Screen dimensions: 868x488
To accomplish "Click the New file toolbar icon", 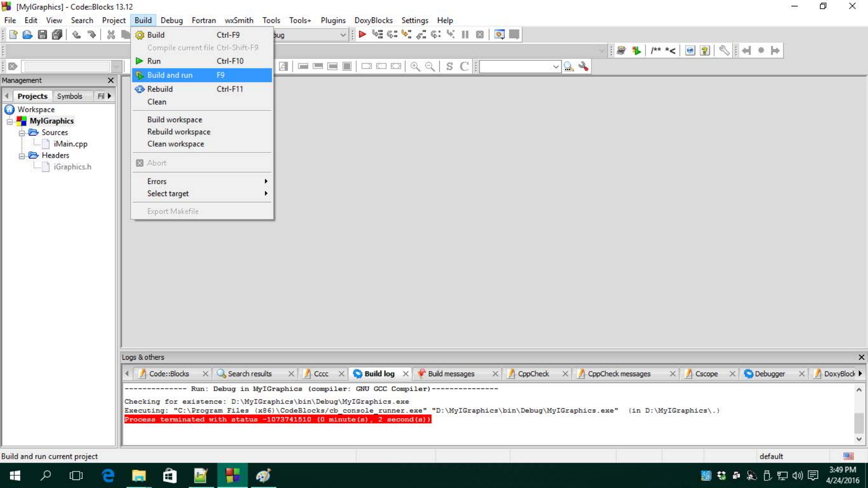I will [x=13, y=34].
